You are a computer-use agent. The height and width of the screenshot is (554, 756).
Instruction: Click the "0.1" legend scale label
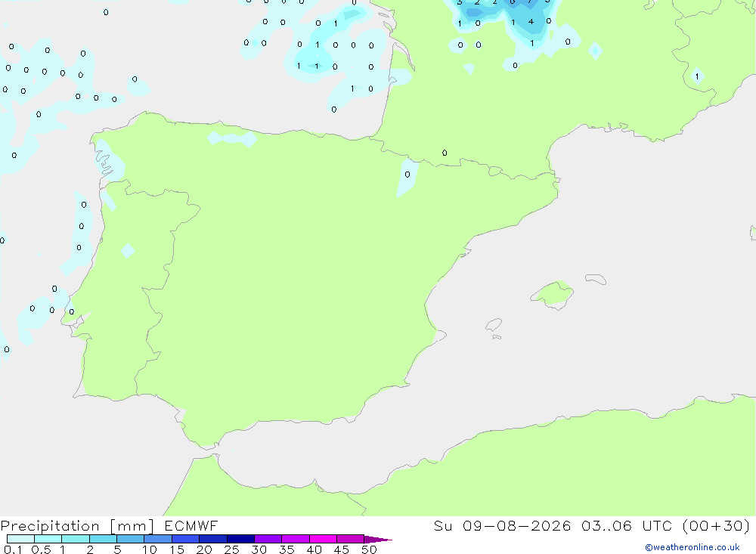click(x=13, y=549)
